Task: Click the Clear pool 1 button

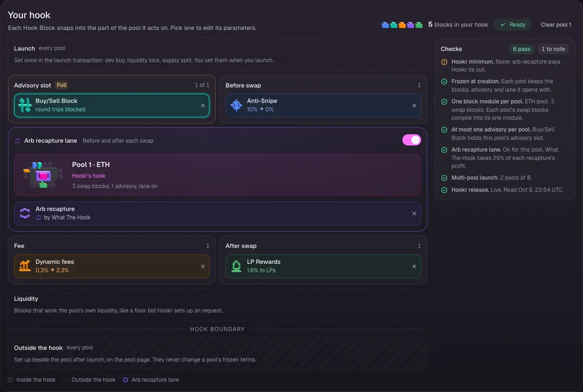Action: pos(556,25)
